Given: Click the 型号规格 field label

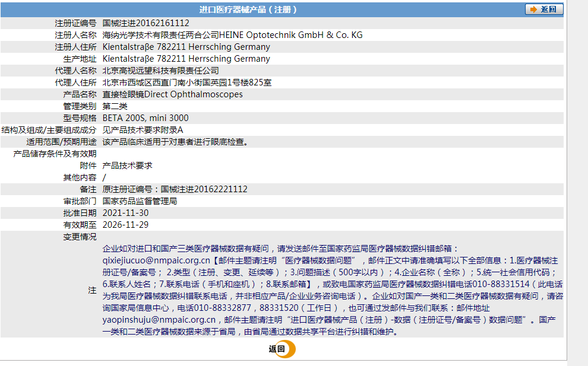Looking at the screenshot, I should pyautogui.click(x=80, y=118).
